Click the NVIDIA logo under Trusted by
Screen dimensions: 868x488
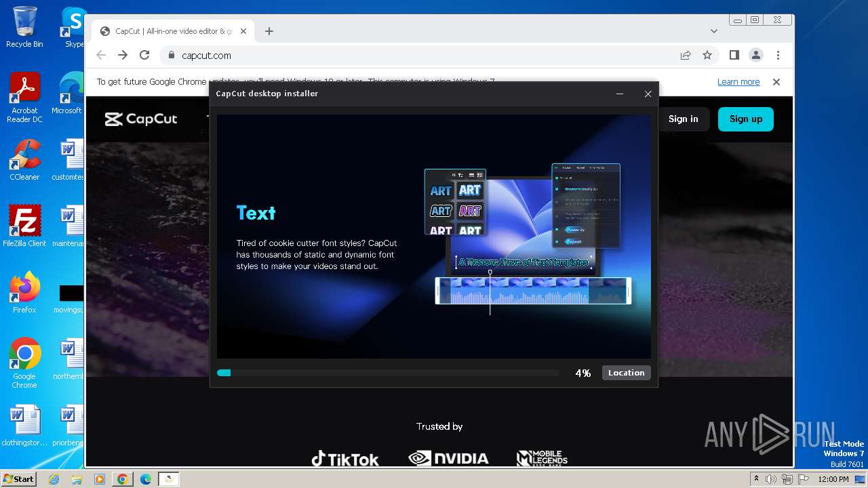(x=448, y=459)
